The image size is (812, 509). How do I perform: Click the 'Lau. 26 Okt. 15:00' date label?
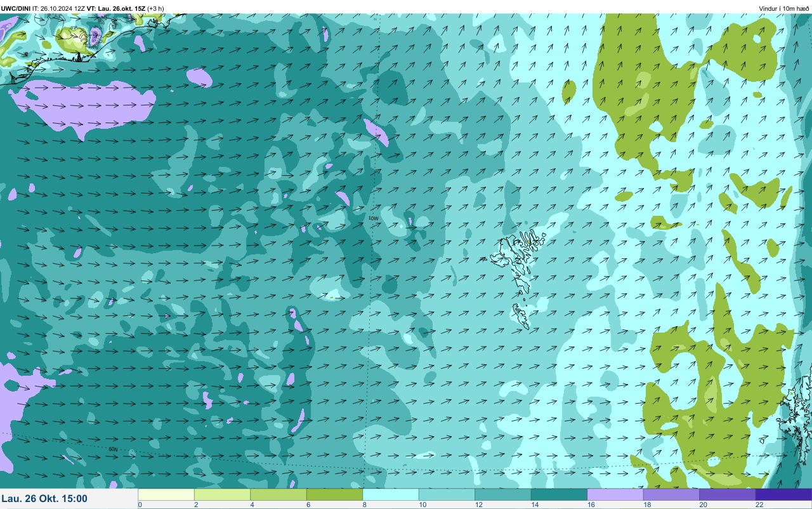[45, 499]
